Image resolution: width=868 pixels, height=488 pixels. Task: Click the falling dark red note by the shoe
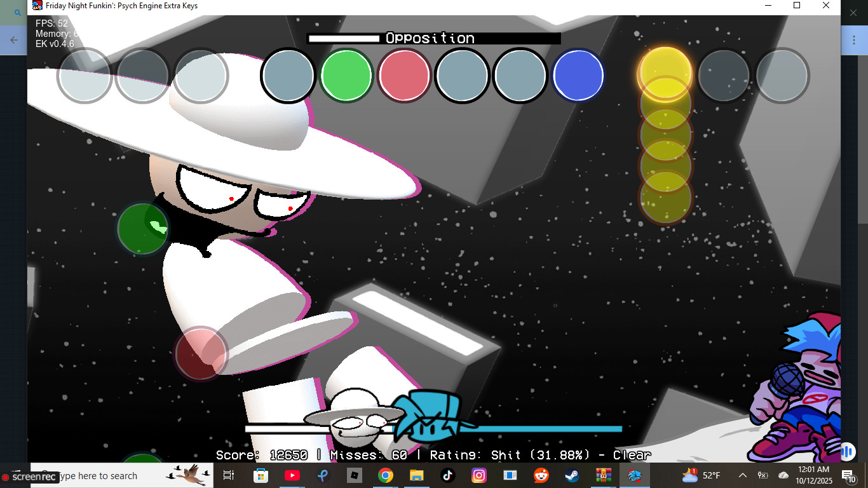click(201, 353)
